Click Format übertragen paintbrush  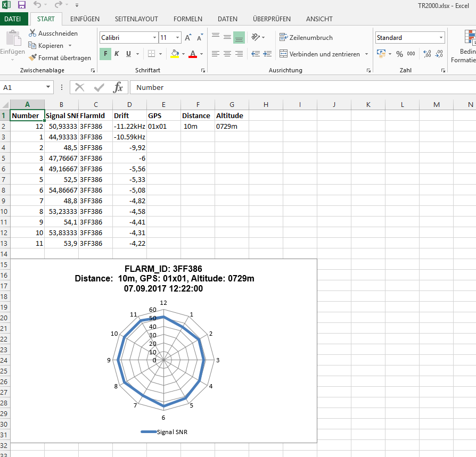point(60,57)
